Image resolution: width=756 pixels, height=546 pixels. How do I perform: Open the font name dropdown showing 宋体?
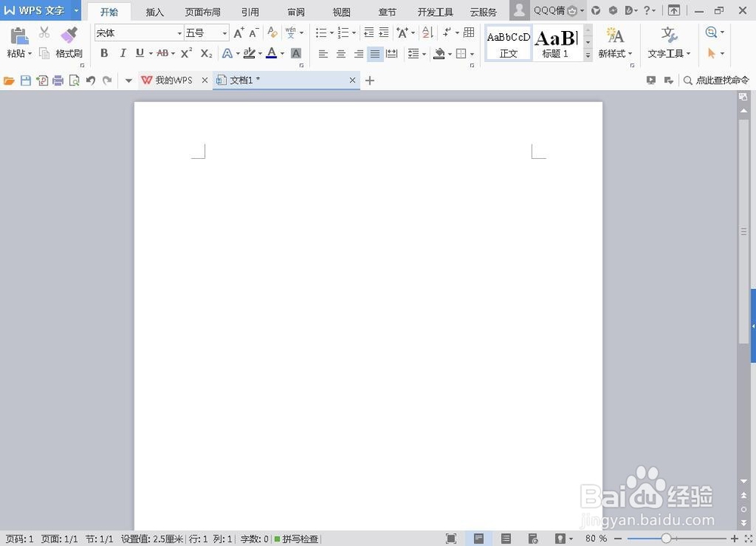[179, 33]
